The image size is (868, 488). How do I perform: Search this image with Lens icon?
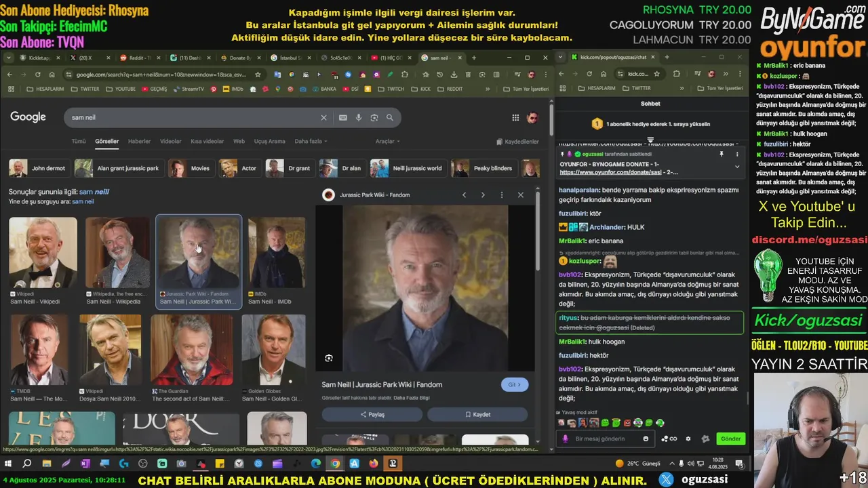click(x=329, y=358)
